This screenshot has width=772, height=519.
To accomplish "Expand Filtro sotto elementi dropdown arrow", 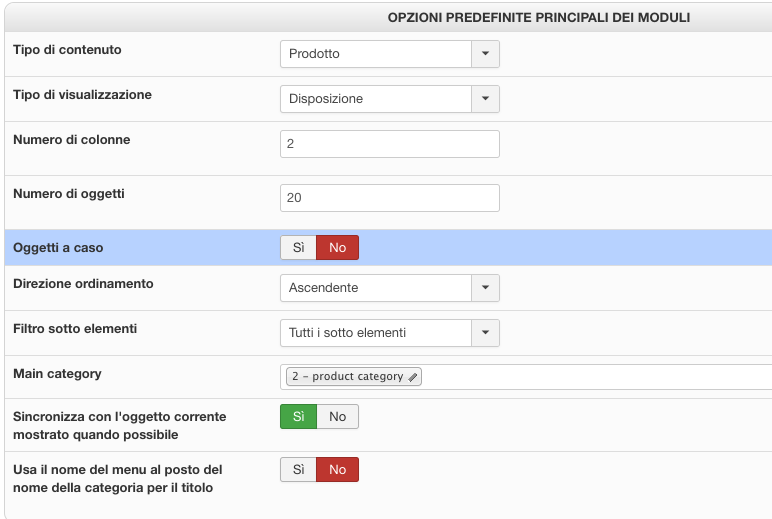I will click(485, 333).
